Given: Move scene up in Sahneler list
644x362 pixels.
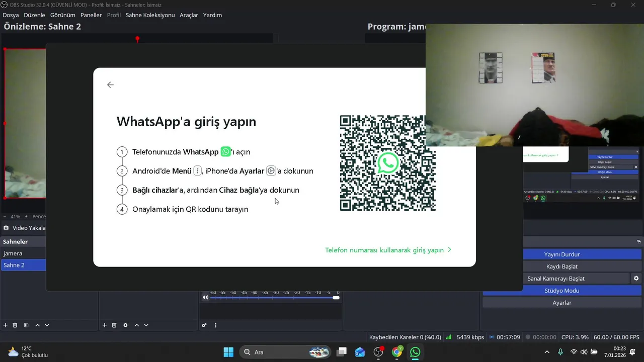Looking at the screenshot, I should [37, 325].
